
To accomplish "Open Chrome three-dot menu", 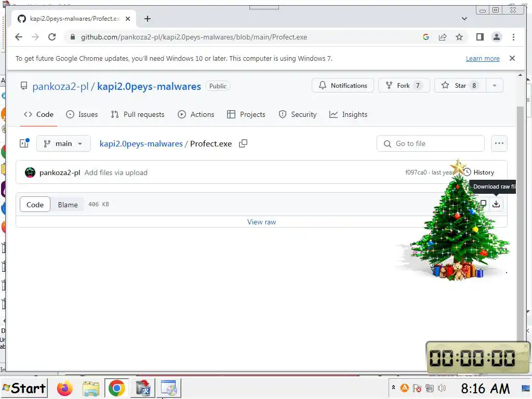I will coord(513,37).
